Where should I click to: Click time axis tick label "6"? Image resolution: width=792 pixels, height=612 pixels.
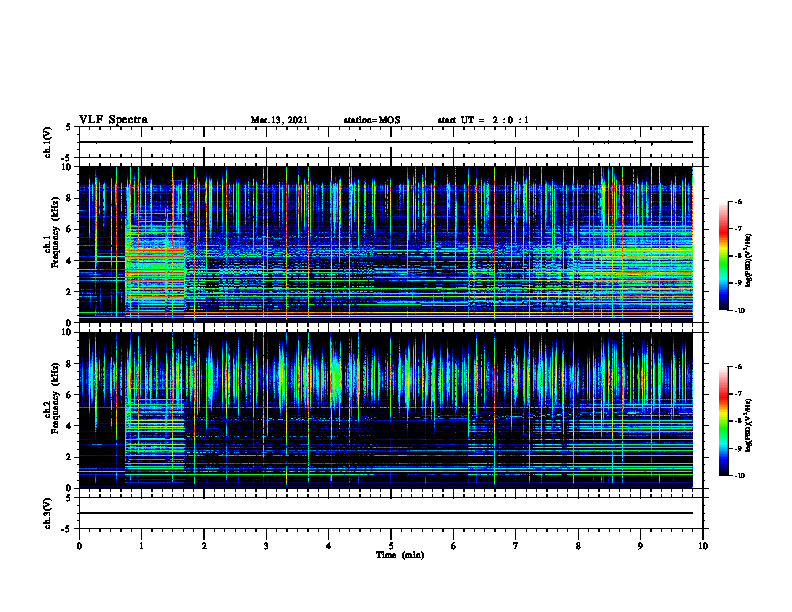coord(454,546)
